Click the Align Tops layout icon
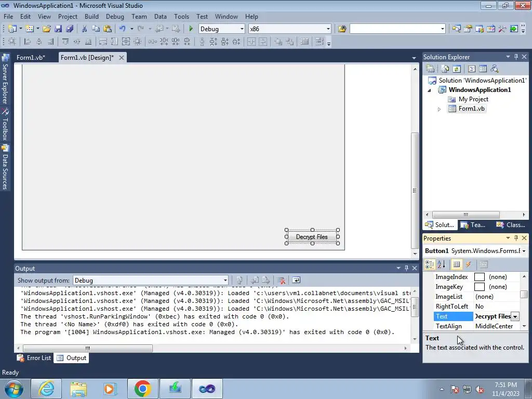 tap(65, 42)
